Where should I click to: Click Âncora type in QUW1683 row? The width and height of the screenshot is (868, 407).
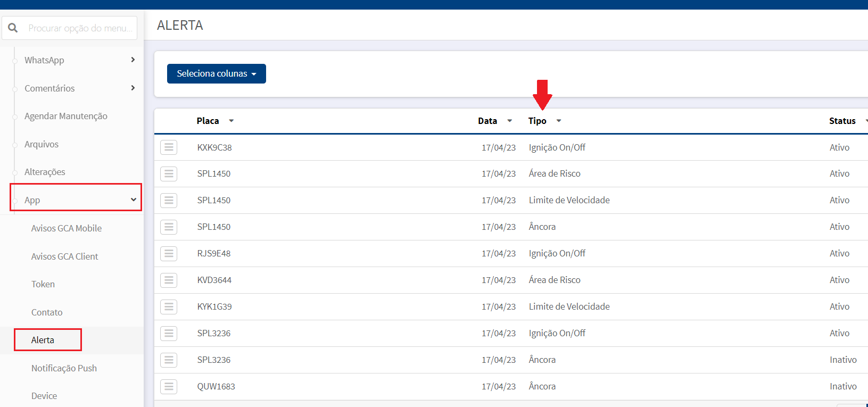click(542, 386)
